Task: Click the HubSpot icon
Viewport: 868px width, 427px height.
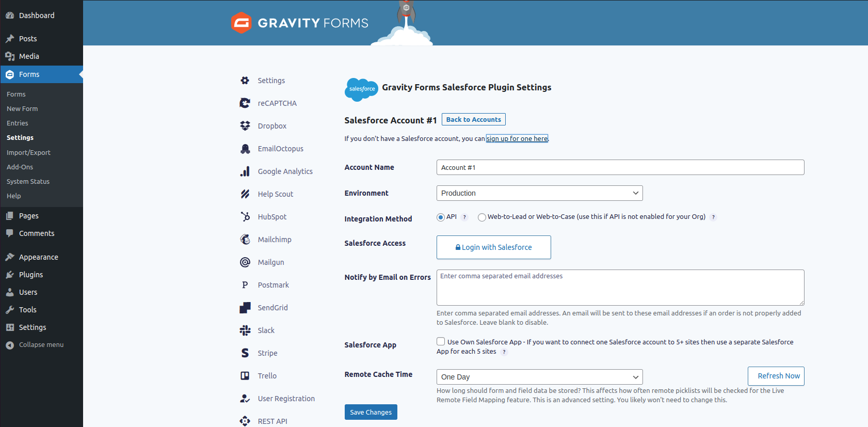Action: 245,217
